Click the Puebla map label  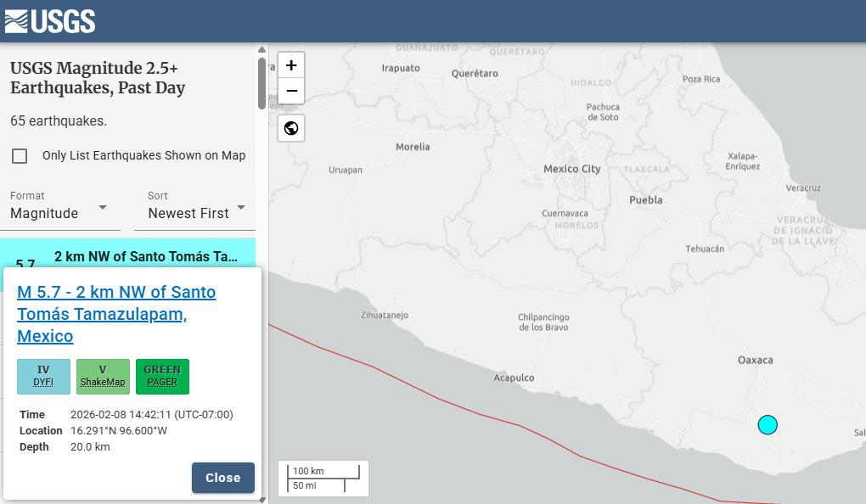click(x=645, y=200)
